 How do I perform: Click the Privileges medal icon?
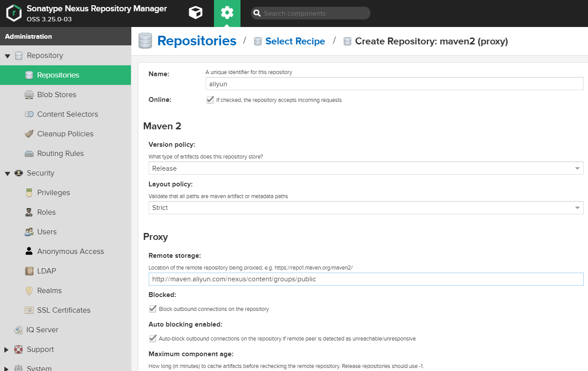29,193
